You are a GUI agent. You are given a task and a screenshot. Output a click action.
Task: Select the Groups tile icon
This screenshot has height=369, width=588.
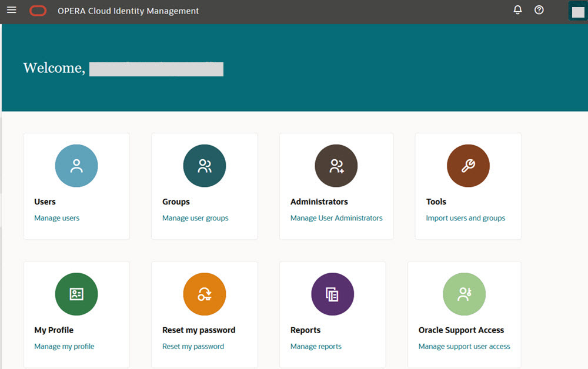click(x=205, y=166)
